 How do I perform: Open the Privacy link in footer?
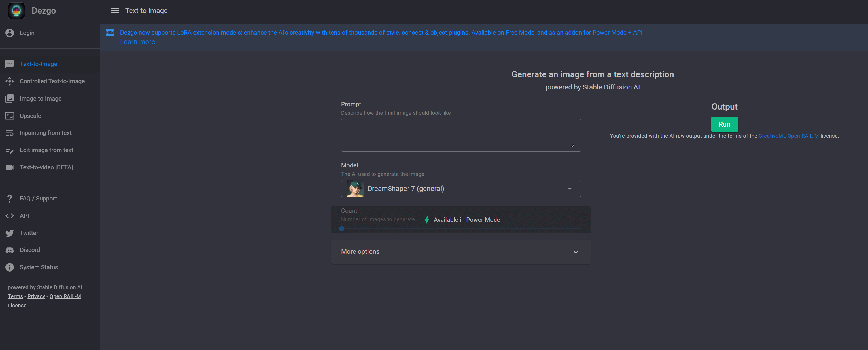(x=36, y=296)
